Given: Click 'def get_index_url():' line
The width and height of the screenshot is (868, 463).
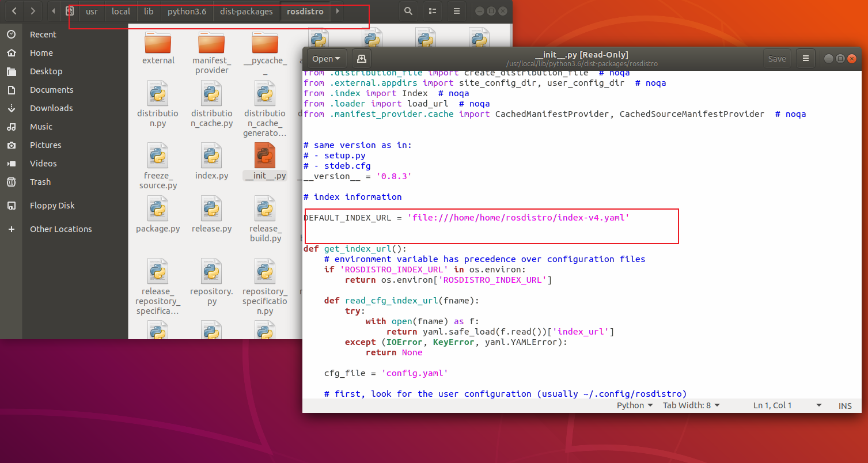Looking at the screenshot, I should pos(355,249).
